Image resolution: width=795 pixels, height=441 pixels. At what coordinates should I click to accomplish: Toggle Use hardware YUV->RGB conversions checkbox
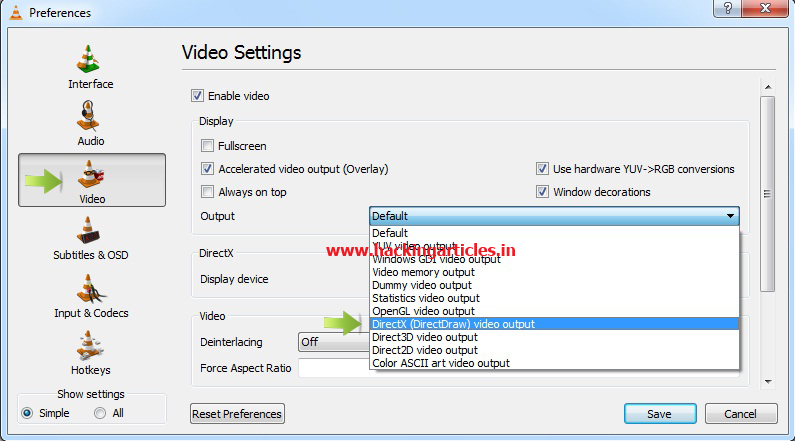tap(542, 169)
